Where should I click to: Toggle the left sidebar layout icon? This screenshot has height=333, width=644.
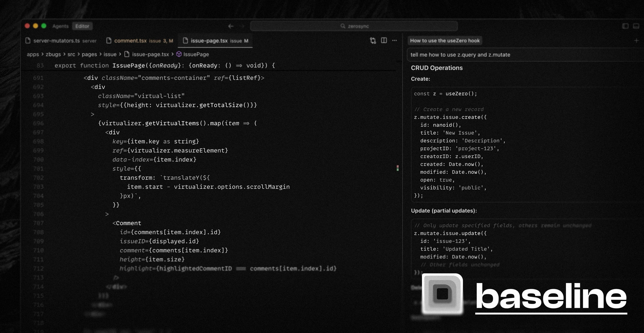point(625,26)
